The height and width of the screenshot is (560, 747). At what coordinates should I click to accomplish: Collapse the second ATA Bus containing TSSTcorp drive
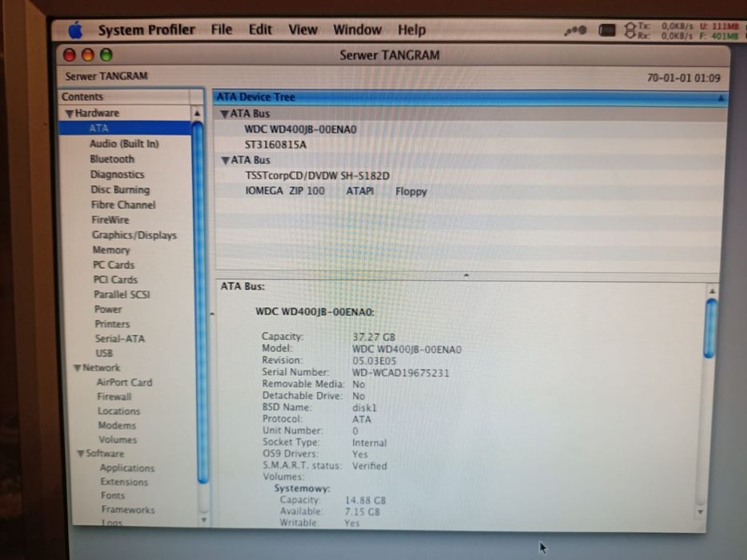pos(225,161)
